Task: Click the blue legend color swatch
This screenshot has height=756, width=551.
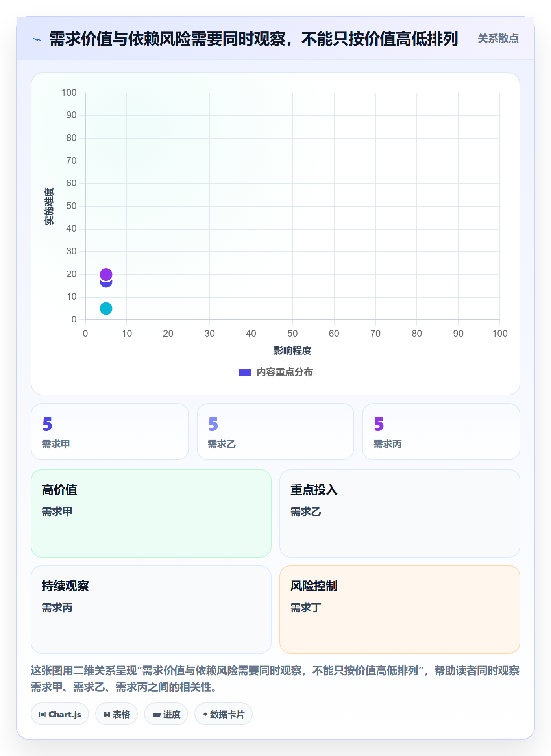Action: 245,372
